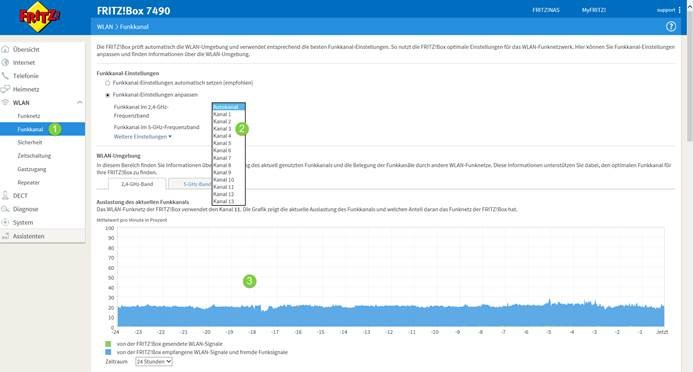Open the Zeitraum 24 Stunden dropdown
This screenshot has width=693, height=372.
[154, 361]
